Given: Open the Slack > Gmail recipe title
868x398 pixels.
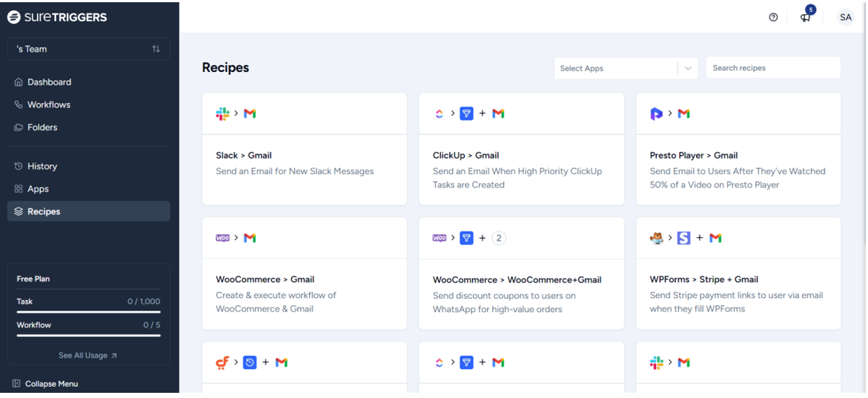Looking at the screenshot, I should [x=244, y=156].
